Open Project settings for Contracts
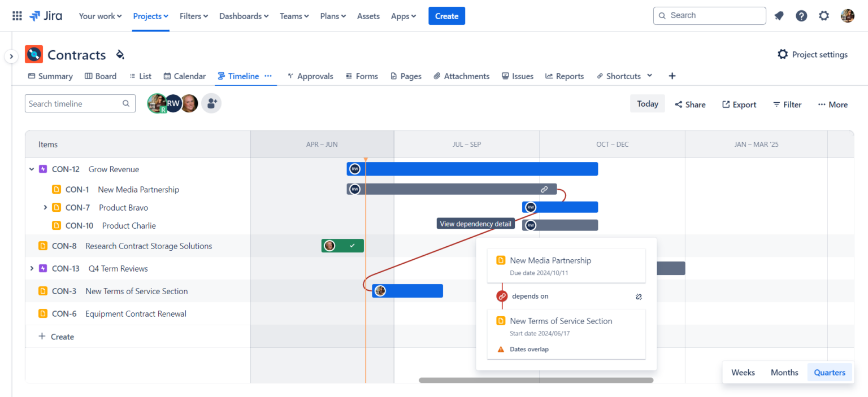The height and width of the screenshot is (397, 868). pos(813,54)
